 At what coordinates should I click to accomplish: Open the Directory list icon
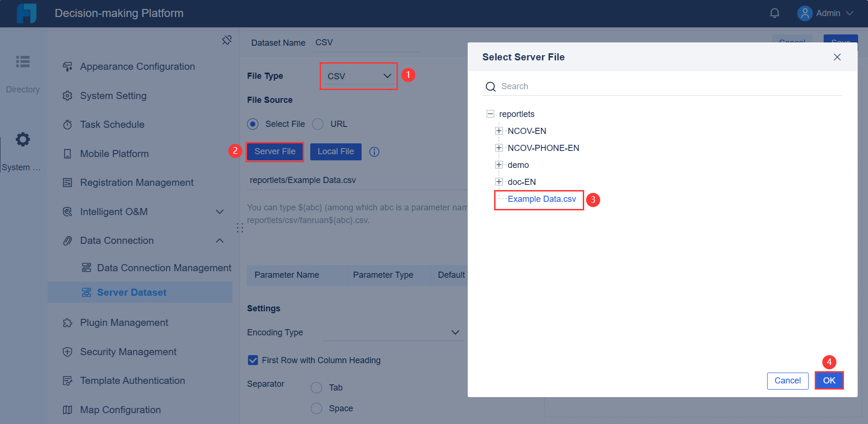tap(23, 62)
